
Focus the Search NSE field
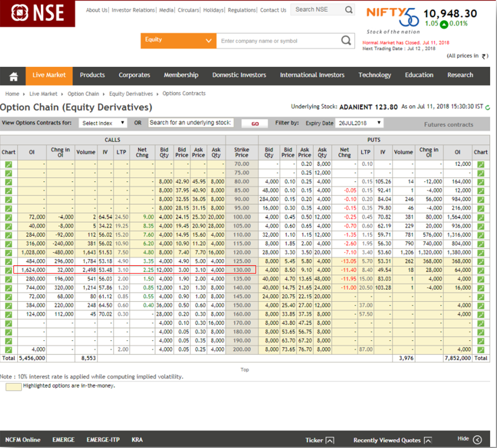click(318, 10)
